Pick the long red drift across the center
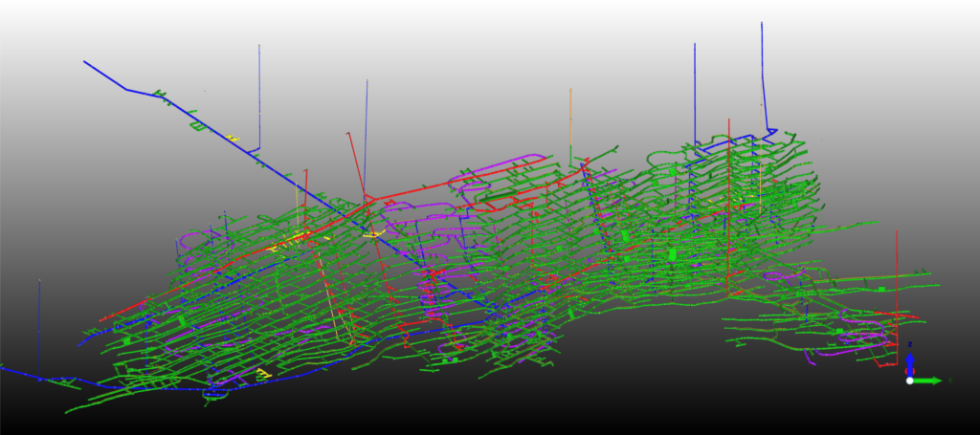This screenshot has width=980, height=435. tap(431, 187)
